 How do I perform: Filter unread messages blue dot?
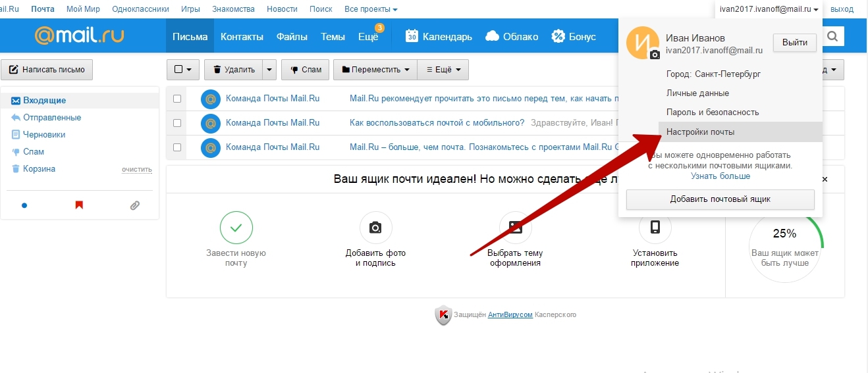[x=24, y=205]
